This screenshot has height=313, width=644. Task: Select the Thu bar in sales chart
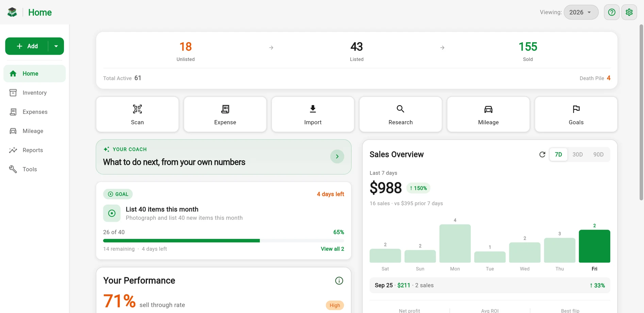click(560, 250)
